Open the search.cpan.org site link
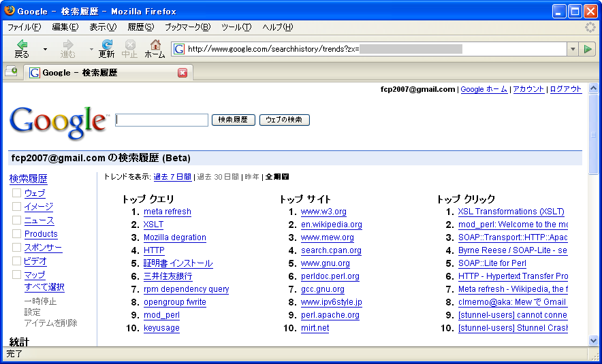602x364 pixels. tap(332, 250)
